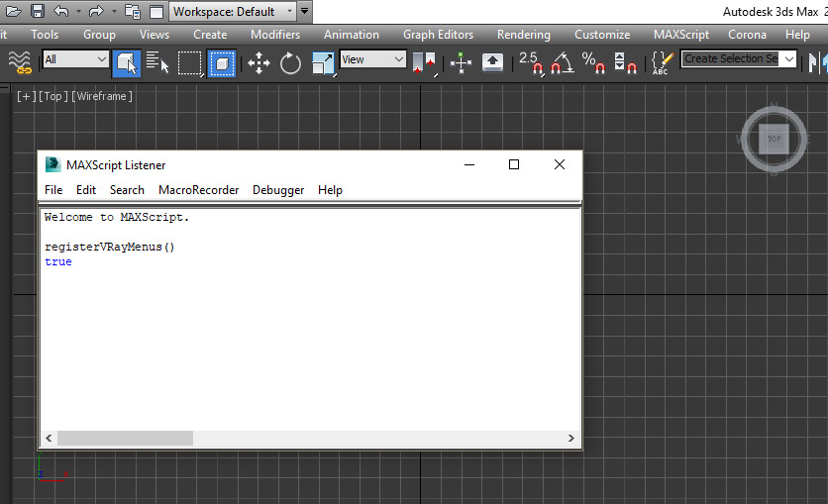Open Debugger menu in Listener

pyautogui.click(x=278, y=190)
